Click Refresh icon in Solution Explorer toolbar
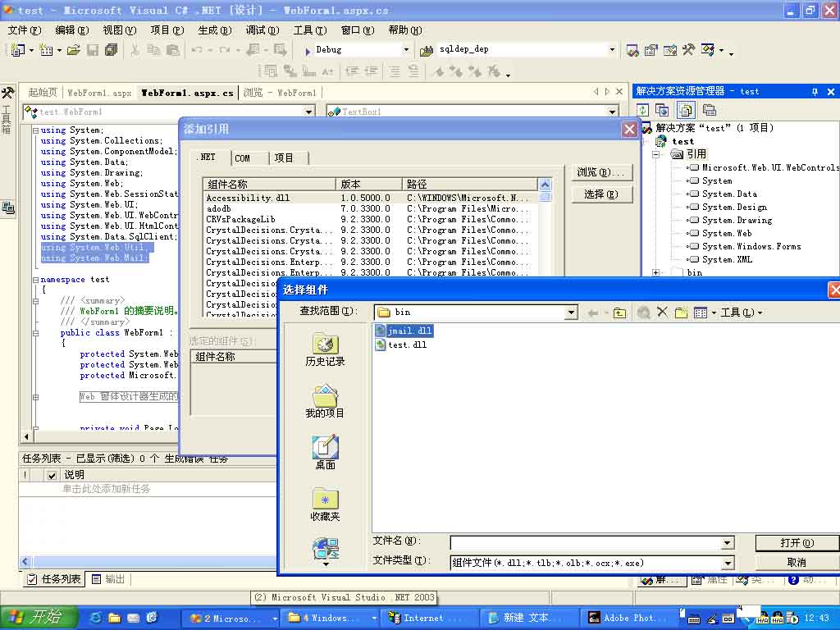 (643, 111)
